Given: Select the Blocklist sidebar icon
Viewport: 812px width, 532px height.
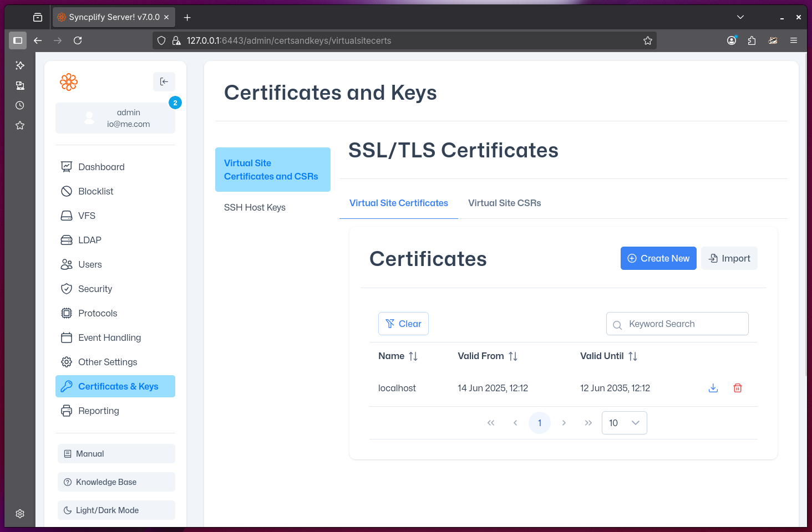Looking at the screenshot, I should (67, 191).
